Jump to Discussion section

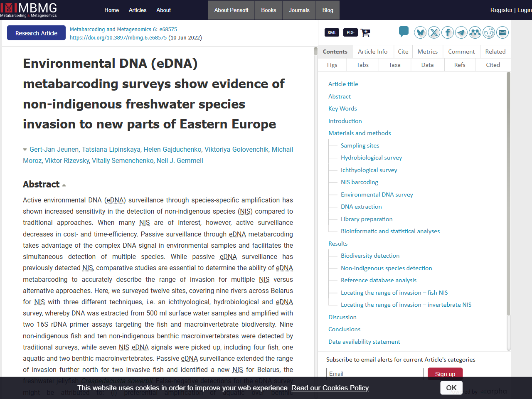342,317
